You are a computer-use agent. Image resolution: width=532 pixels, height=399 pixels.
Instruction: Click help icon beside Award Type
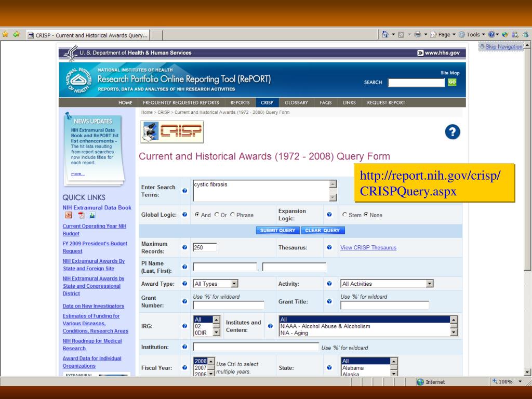pos(184,283)
